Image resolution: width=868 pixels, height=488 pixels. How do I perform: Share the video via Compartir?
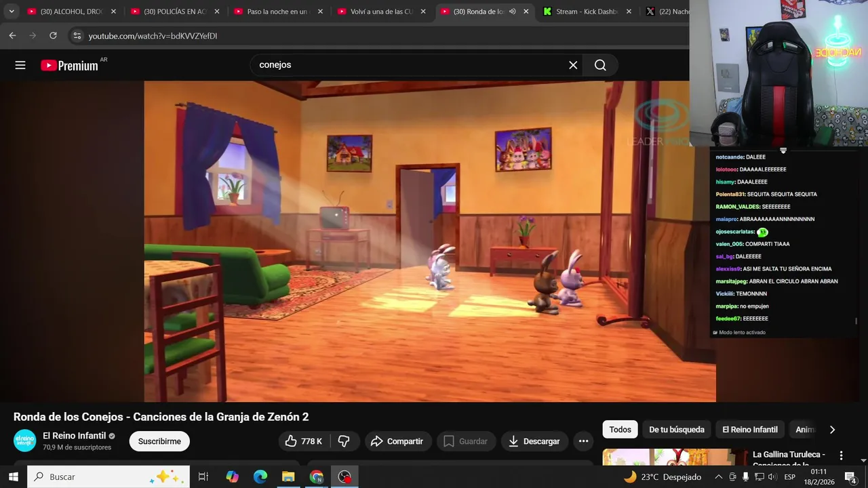point(397,441)
